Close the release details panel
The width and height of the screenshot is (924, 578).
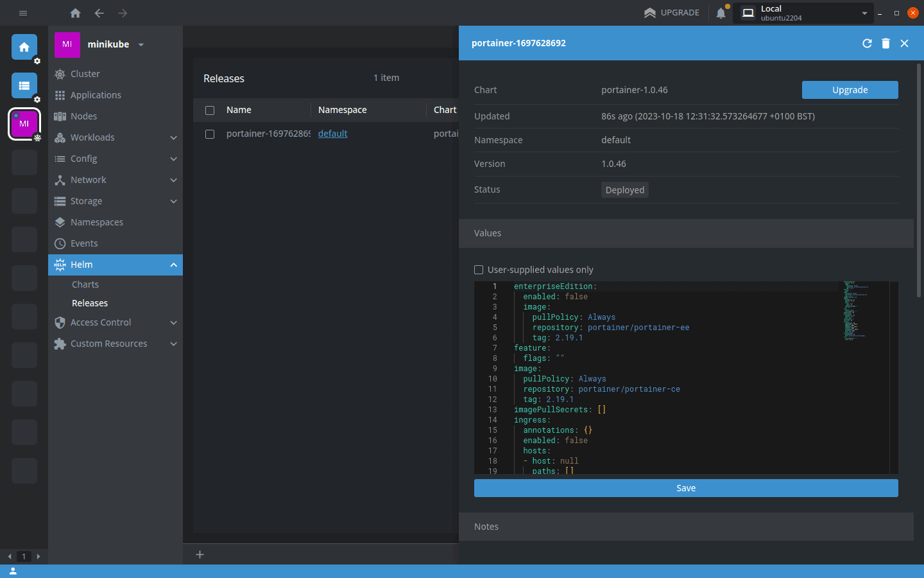coord(904,43)
